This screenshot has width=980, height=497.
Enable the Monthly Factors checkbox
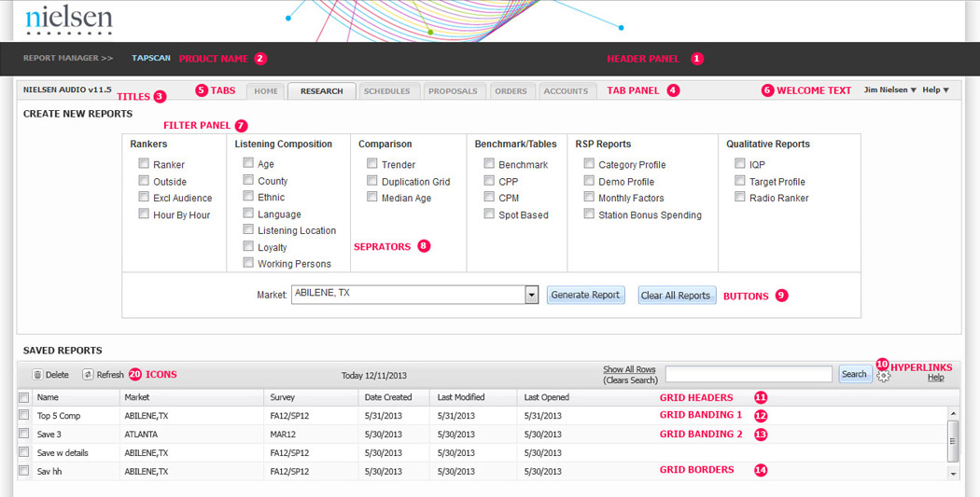589,197
